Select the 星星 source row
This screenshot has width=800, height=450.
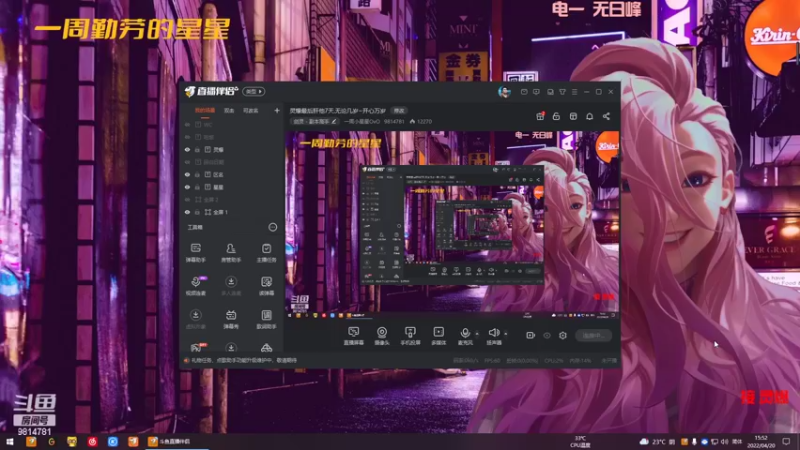[x=231, y=187]
